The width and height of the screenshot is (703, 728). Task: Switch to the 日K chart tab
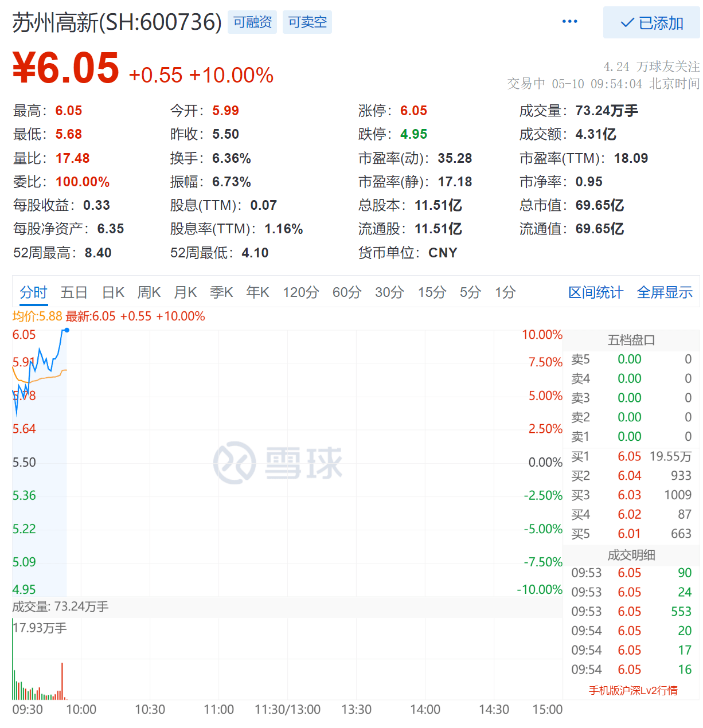pos(113,292)
